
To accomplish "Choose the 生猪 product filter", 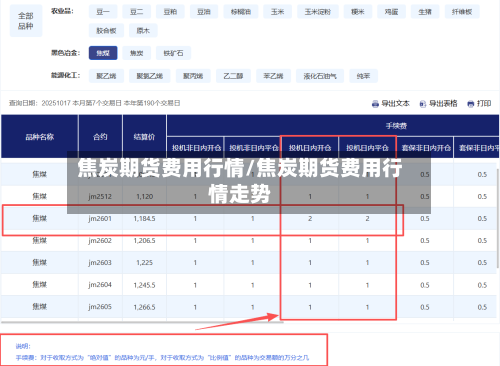I will (x=425, y=12).
